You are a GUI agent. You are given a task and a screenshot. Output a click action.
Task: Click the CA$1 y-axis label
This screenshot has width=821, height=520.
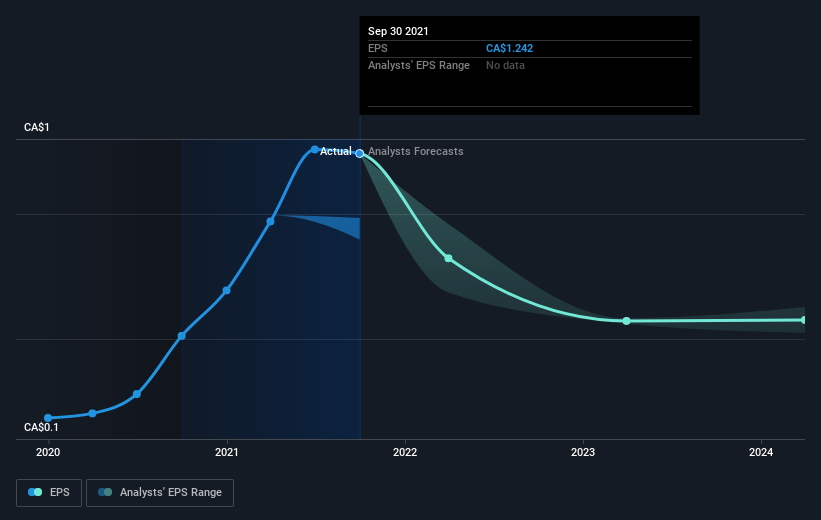coord(37,128)
